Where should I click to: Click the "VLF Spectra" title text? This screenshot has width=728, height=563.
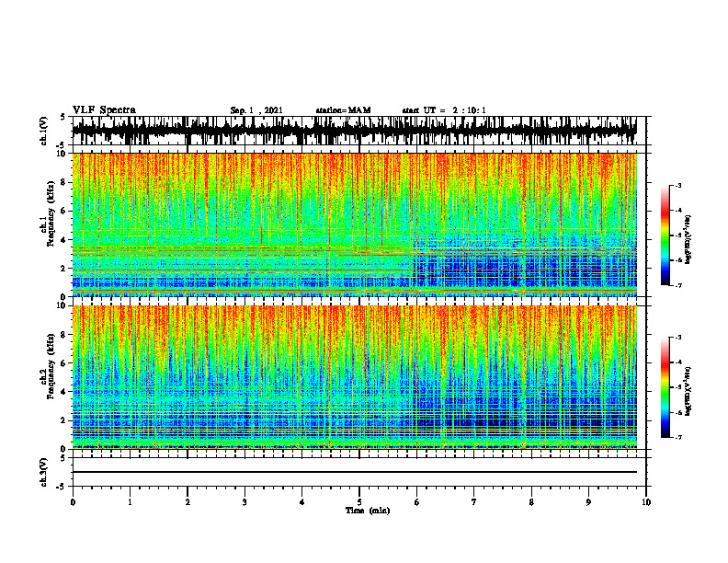click(x=104, y=110)
